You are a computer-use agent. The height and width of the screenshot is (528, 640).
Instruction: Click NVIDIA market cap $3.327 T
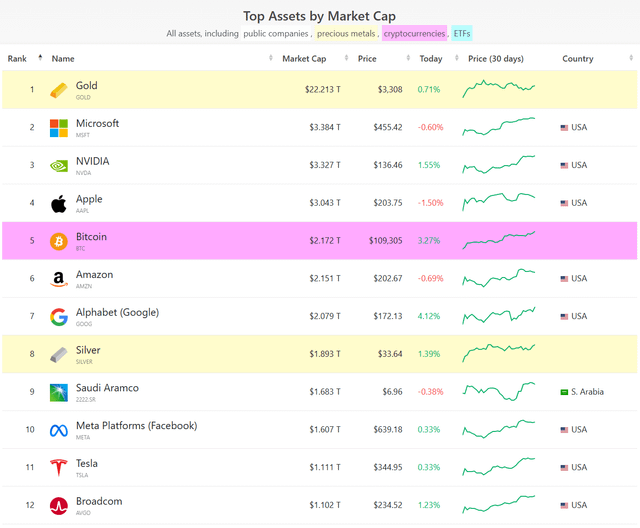pyautogui.click(x=325, y=165)
